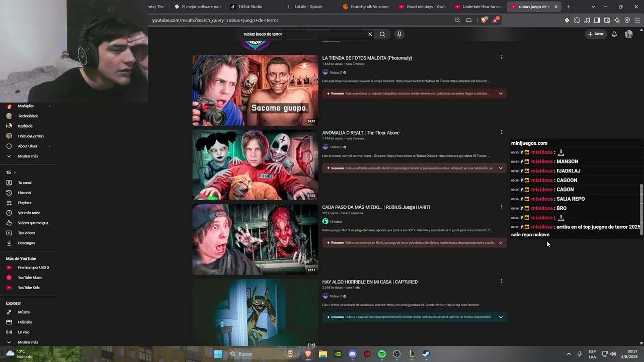Open the HARITI video thumbnail
This screenshot has width=644, height=362.
tap(256, 239)
